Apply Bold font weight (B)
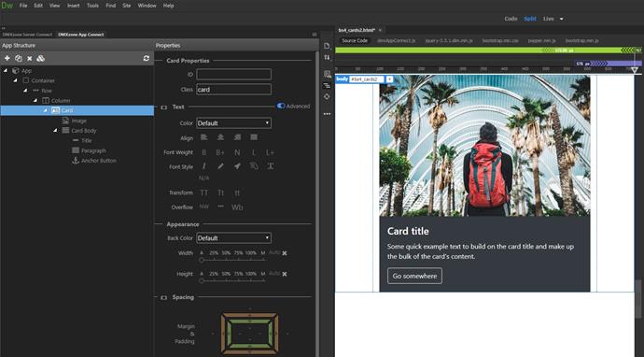 (204, 152)
